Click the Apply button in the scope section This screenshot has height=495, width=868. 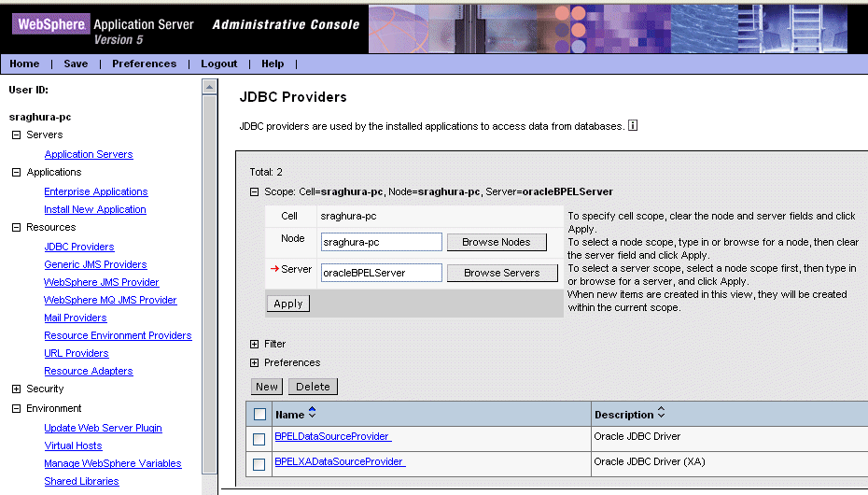click(287, 304)
